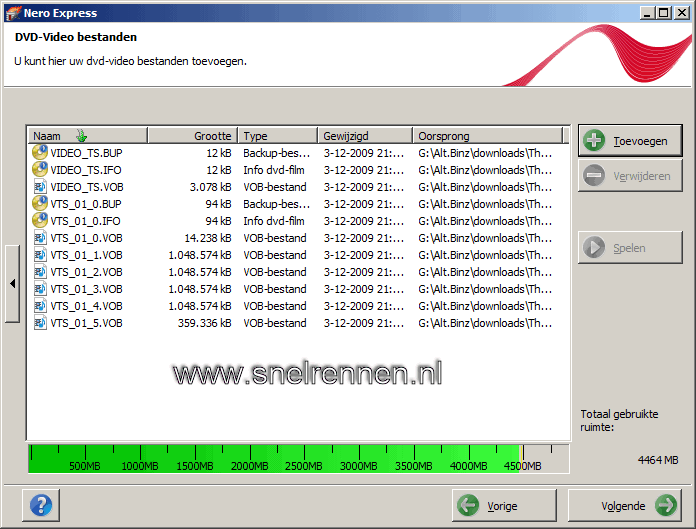Click the origin path of VTS_01_3.VOB
696x529 pixels.
pyautogui.click(x=485, y=289)
